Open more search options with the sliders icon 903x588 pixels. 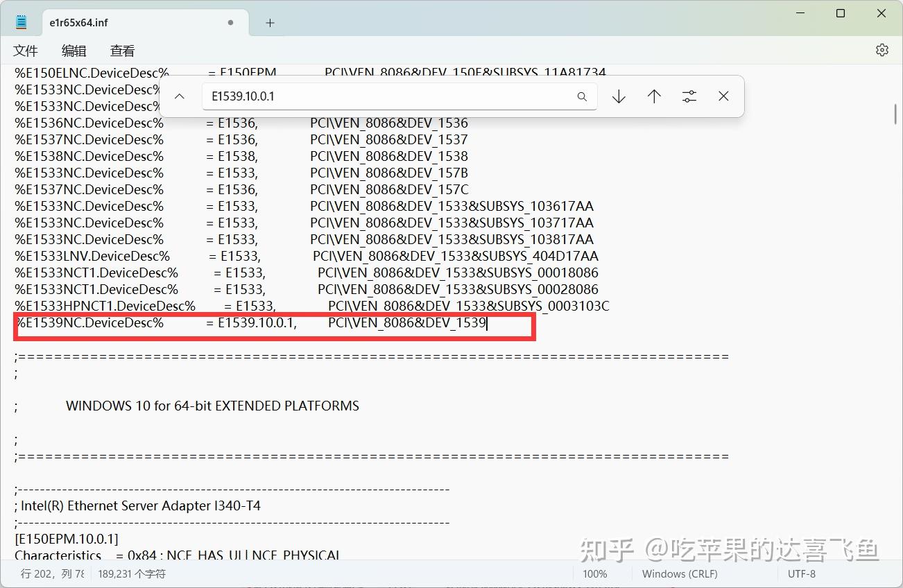(x=689, y=96)
